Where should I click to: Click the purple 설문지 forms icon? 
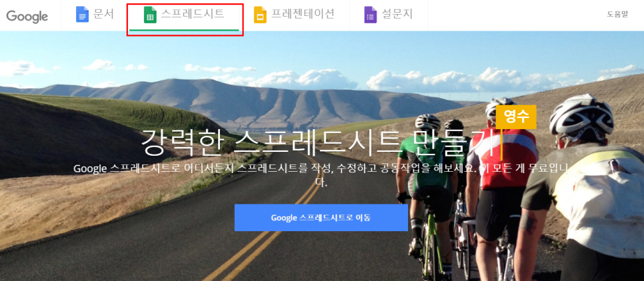(x=371, y=15)
